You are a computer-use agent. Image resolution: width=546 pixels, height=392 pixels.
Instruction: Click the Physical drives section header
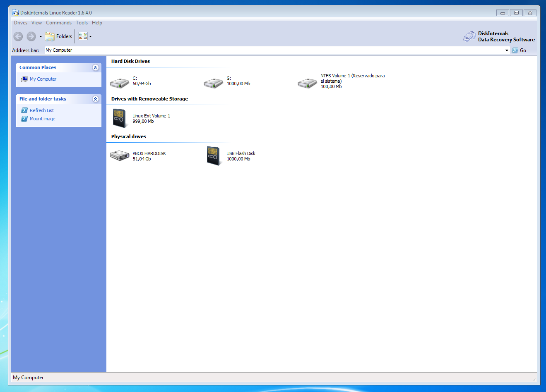129,136
